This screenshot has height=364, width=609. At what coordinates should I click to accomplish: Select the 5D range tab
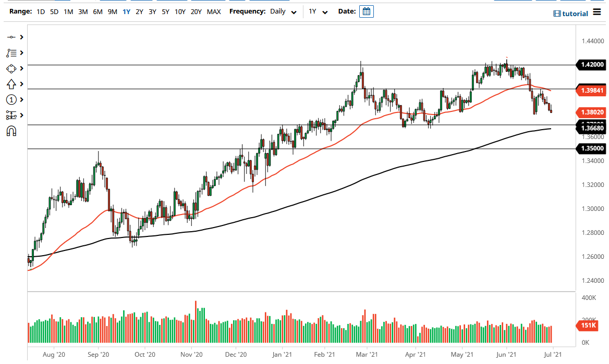(54, 11)
